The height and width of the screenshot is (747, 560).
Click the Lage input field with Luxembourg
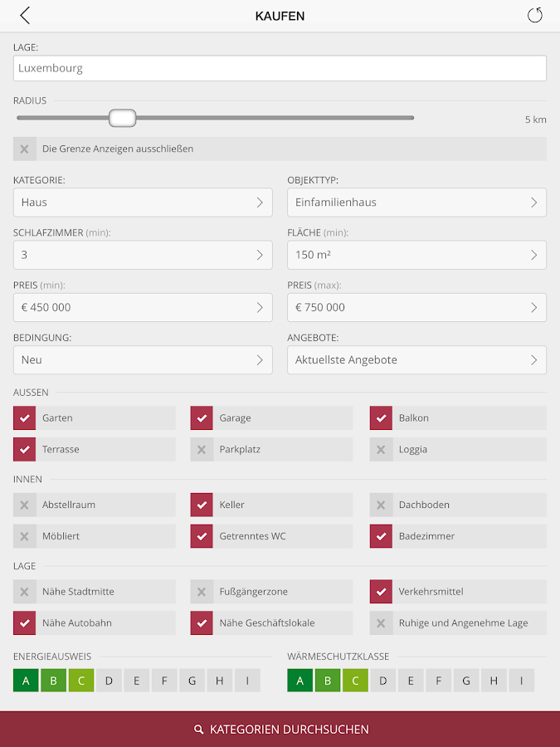[x=280, y=68]
